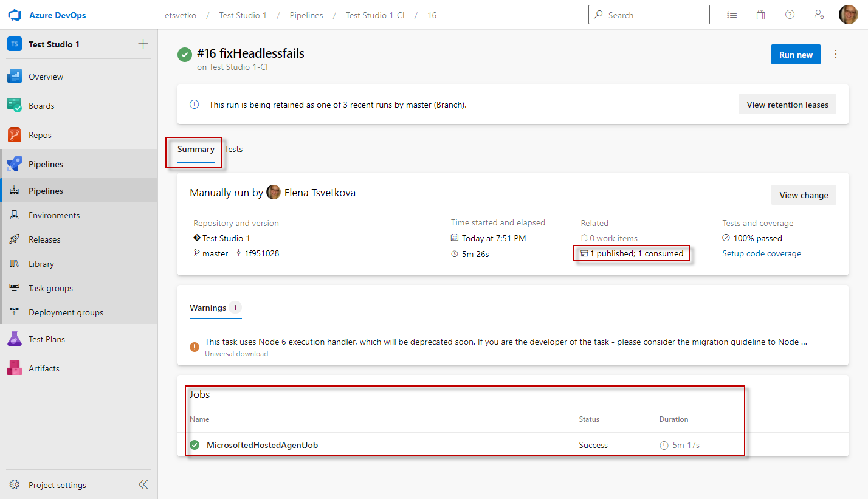Open the User settings icon
The height and width of the screenshot is (499, 868).
click(x=819, y=15)
